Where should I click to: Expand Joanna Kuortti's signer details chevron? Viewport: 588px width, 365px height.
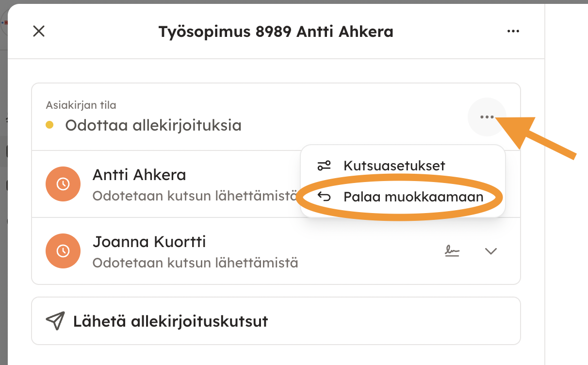pyautogui.click(x=491, y=251)
